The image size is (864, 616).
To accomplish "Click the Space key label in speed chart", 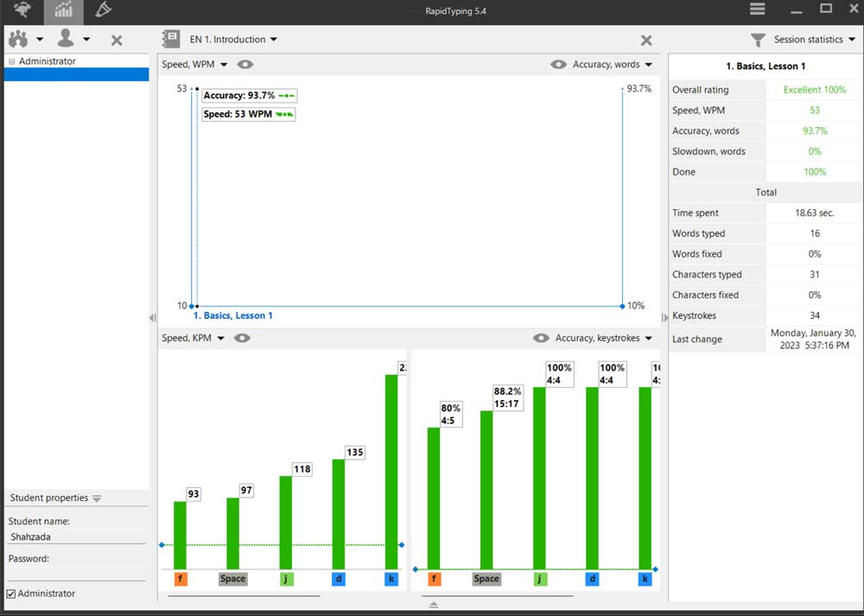I will pos(232,579).
